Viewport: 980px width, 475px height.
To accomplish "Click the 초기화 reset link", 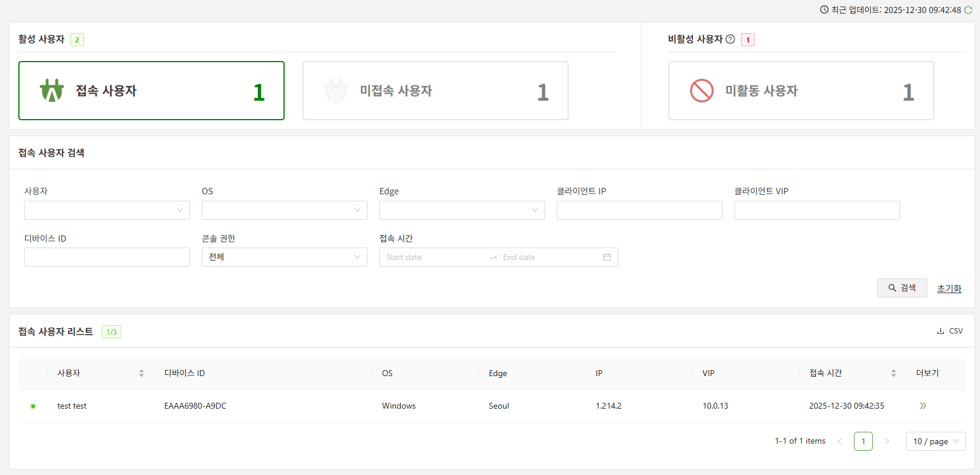I will click(x=949, y=288).
